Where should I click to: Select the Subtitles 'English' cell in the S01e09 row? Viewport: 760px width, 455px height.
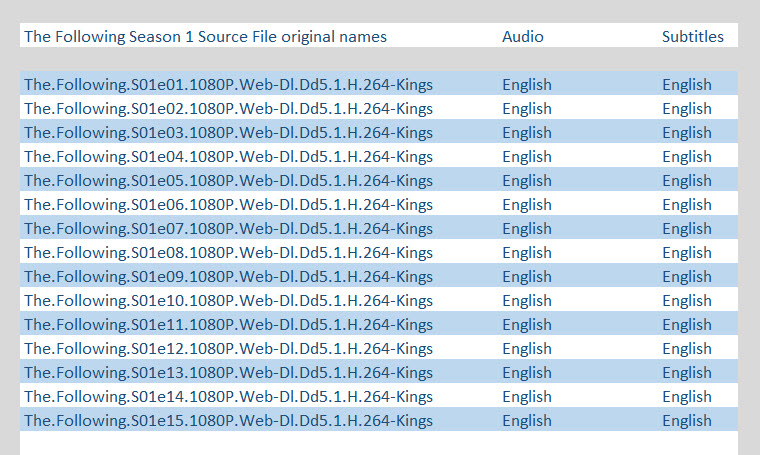coord(687,277)
